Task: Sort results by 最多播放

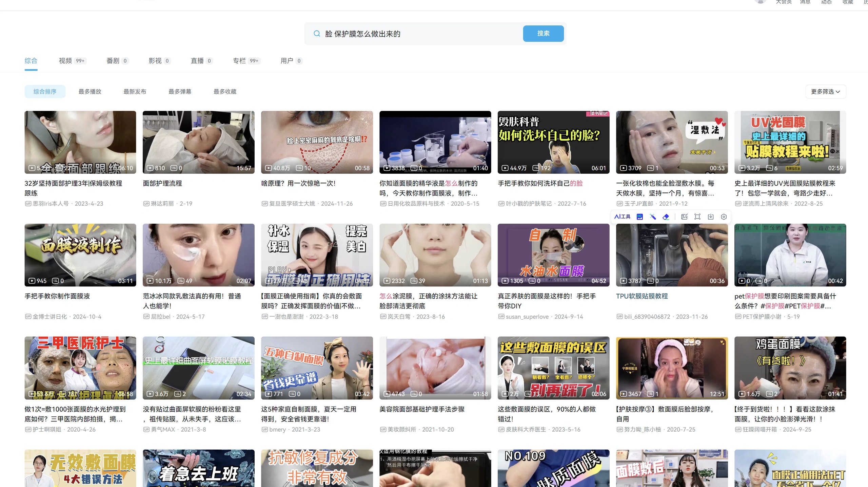Action: pos(89,91)
